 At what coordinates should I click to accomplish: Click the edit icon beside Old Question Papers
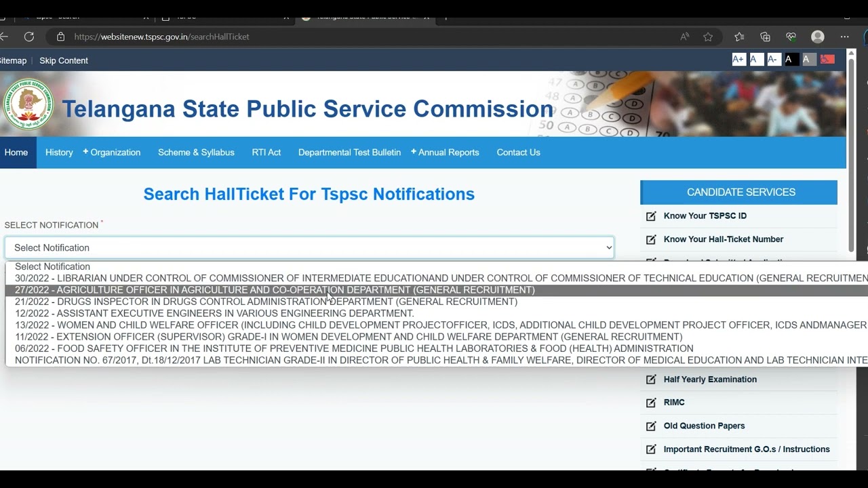tap(651, 426)
